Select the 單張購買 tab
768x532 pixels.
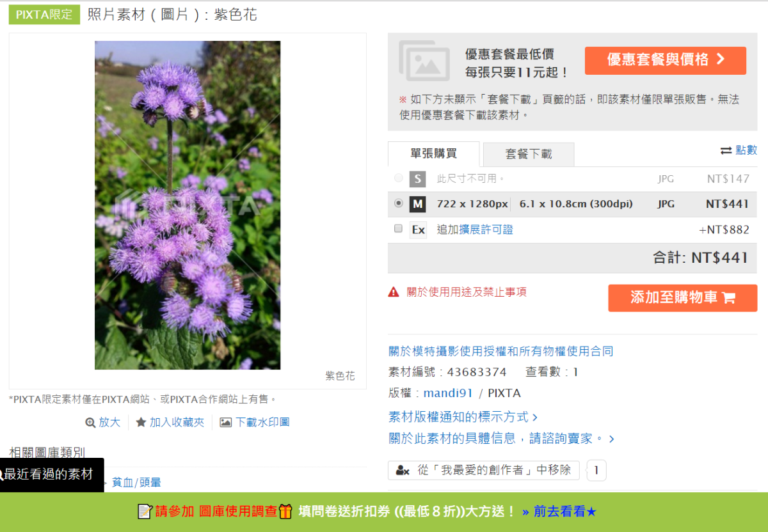[x=433, y=154]
